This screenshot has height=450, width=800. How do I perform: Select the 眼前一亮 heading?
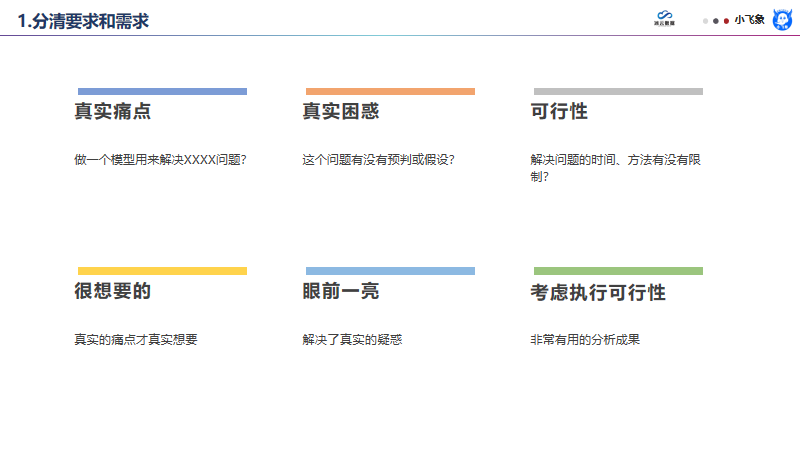coord(341,291)
